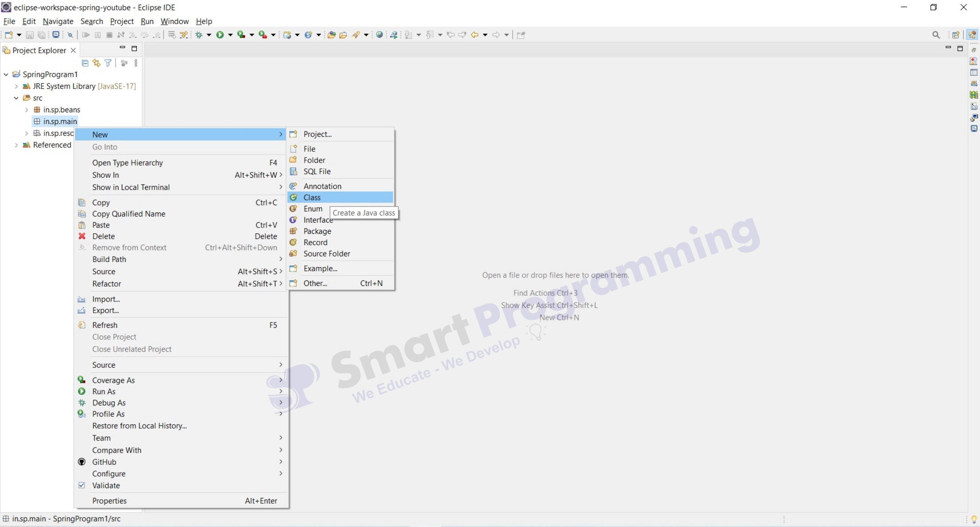Screen dimensions: 980x527
Task: Collapse the SpringProgram1 project node
Action: [x=6, y=75]
